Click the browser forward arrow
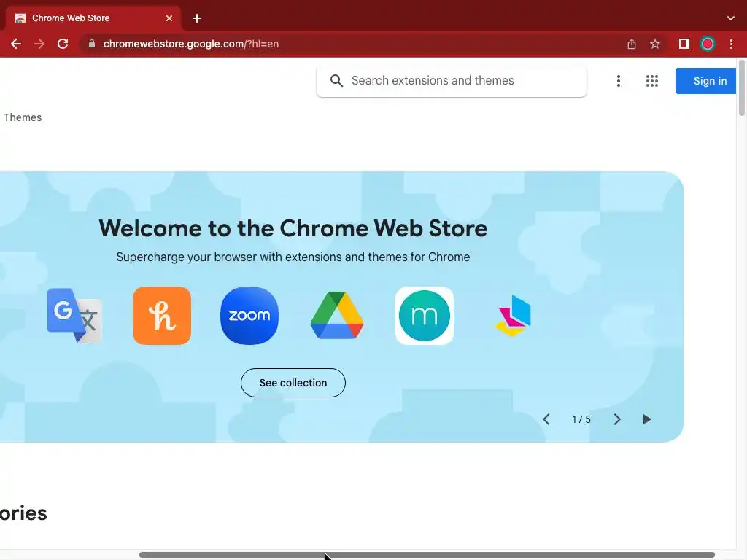This screenshot has height=560, width=747. 39,44
